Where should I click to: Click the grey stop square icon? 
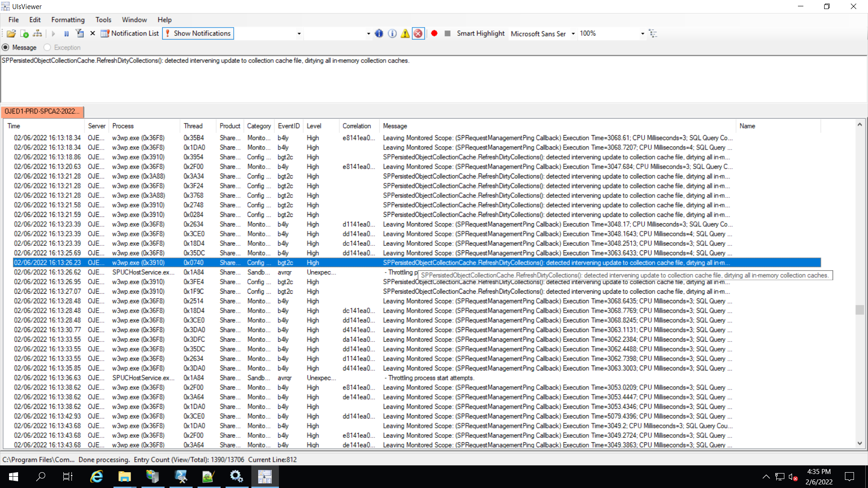coord(448,33)
